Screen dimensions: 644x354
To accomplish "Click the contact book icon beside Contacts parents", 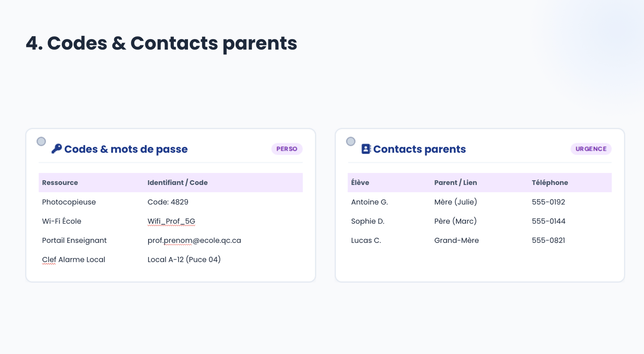I will coord(366,148).
